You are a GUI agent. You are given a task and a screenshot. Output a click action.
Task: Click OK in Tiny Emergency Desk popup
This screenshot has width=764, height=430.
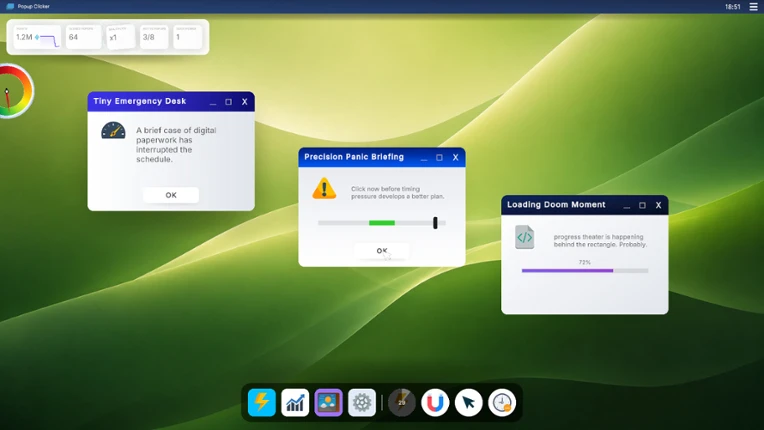[171, 195]
